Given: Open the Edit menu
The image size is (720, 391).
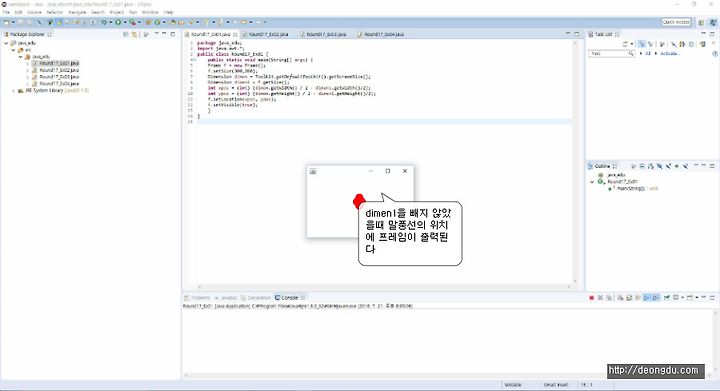Looking at the screenshot, I should [x=18, y=12].
